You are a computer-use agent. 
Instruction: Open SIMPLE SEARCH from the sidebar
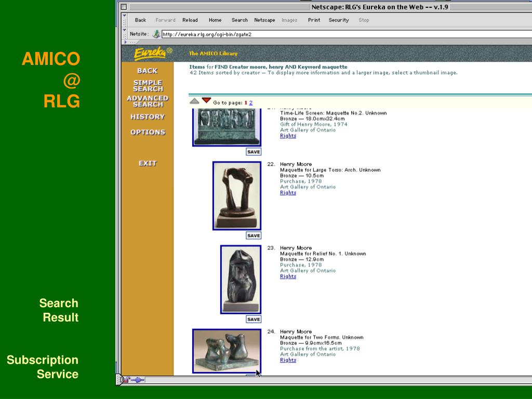click(x=148, y=86)
